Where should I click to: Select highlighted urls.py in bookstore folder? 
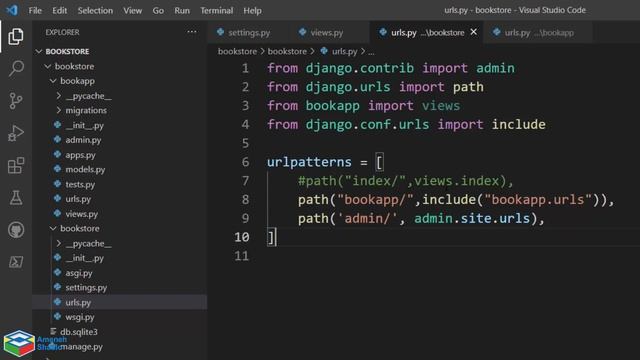pos(120,302)
